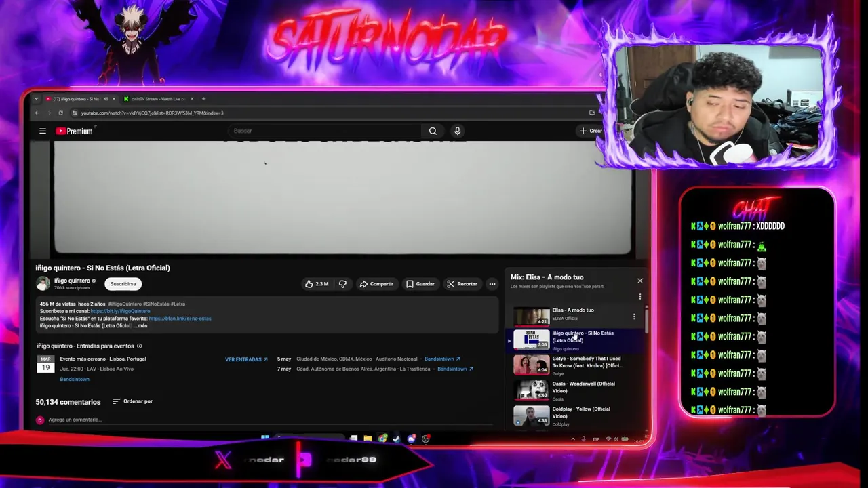
Task: Play Coldplay - Yellow playlist thumbnail
Action: [x=531, y=415]
